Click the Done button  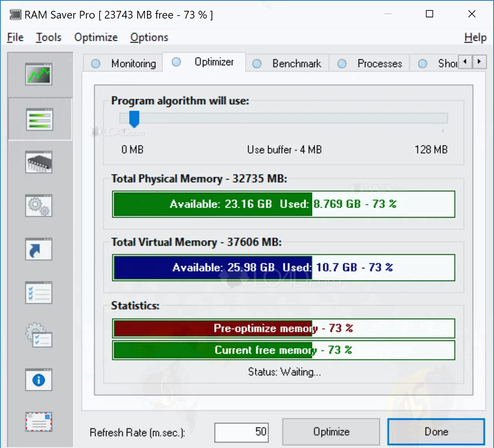pos(436,432)
